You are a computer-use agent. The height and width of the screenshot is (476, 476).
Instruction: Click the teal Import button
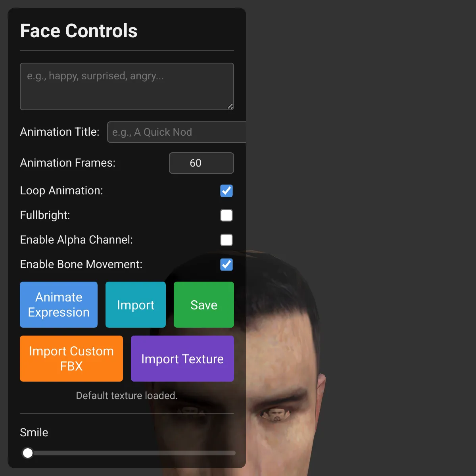coord(136,305)
